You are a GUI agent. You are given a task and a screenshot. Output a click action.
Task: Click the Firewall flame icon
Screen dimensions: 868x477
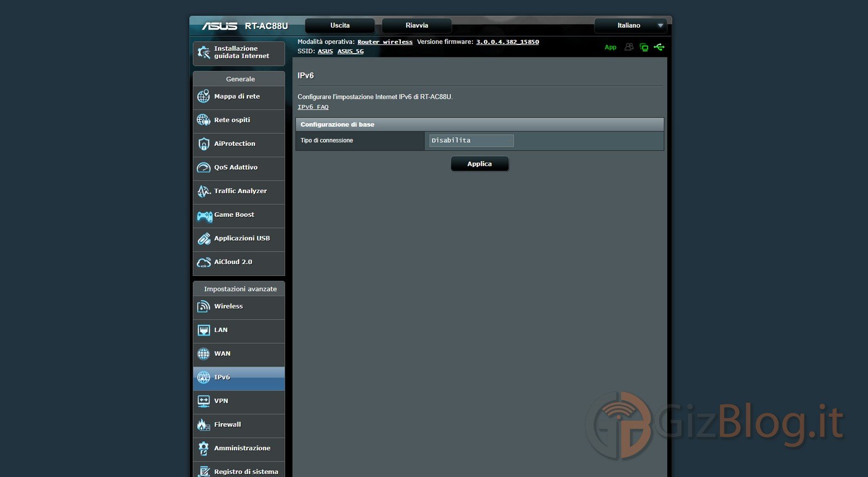pos(203,425)
